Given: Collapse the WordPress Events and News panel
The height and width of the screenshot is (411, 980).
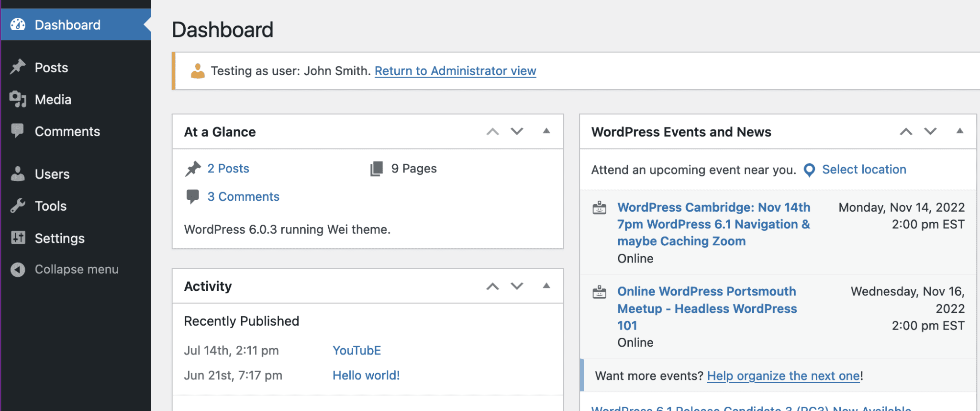Looking at the screenshot, I should pos(960,131).
